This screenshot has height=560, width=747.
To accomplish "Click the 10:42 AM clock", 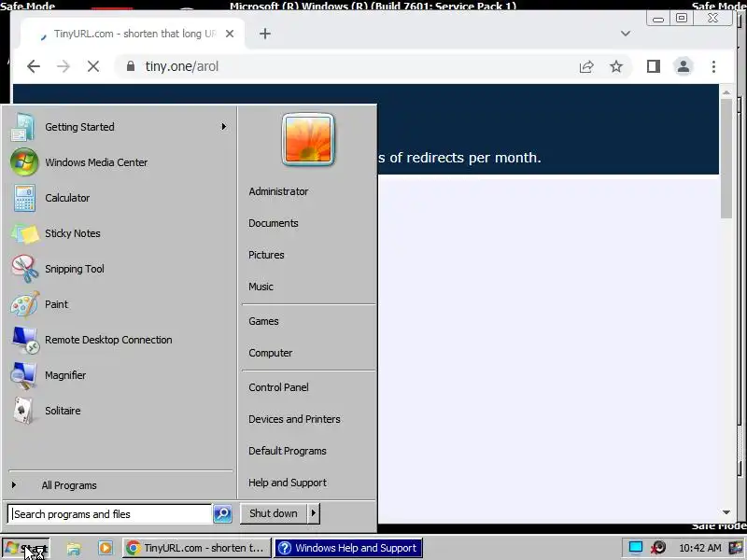I will point(699,548).
